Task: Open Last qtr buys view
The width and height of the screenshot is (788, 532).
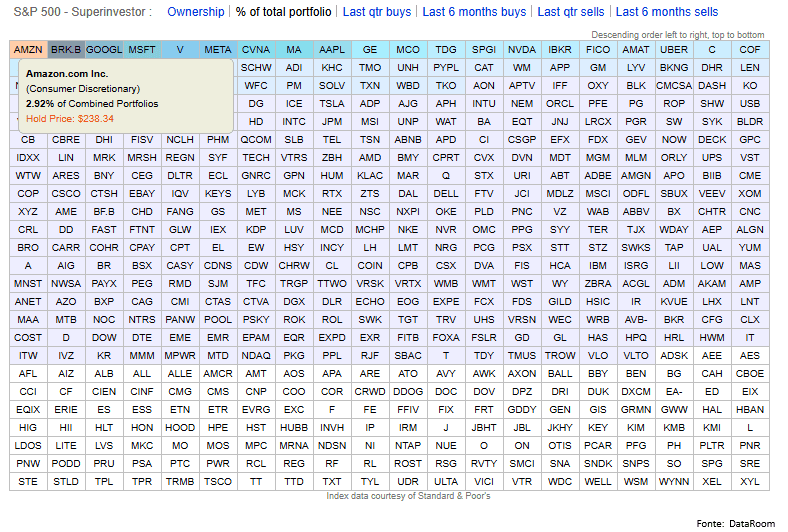Action: 376,12
